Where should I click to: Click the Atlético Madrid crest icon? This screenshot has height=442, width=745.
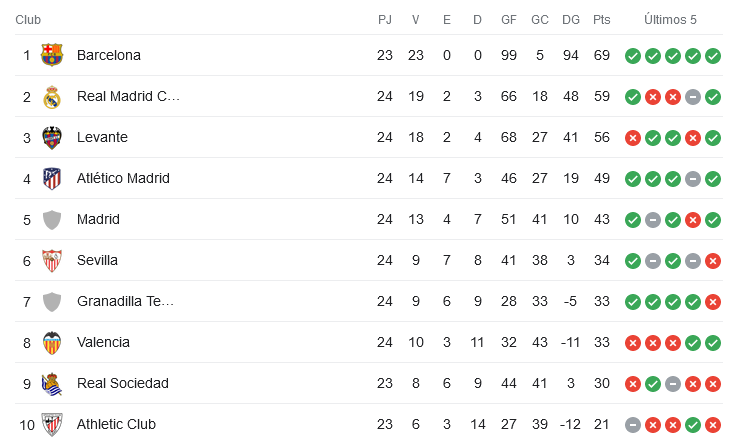pos(52,179)
